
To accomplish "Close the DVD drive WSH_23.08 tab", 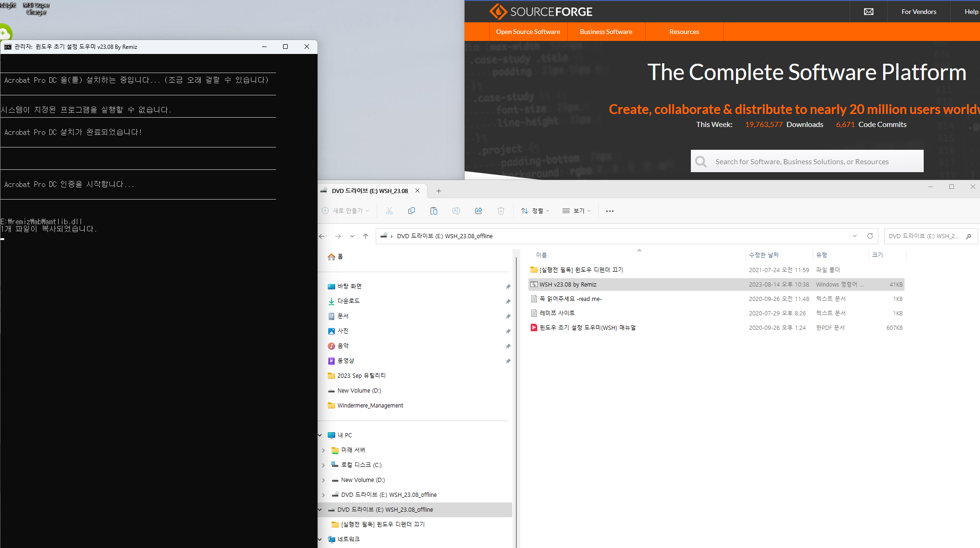I will coord(418,191).
